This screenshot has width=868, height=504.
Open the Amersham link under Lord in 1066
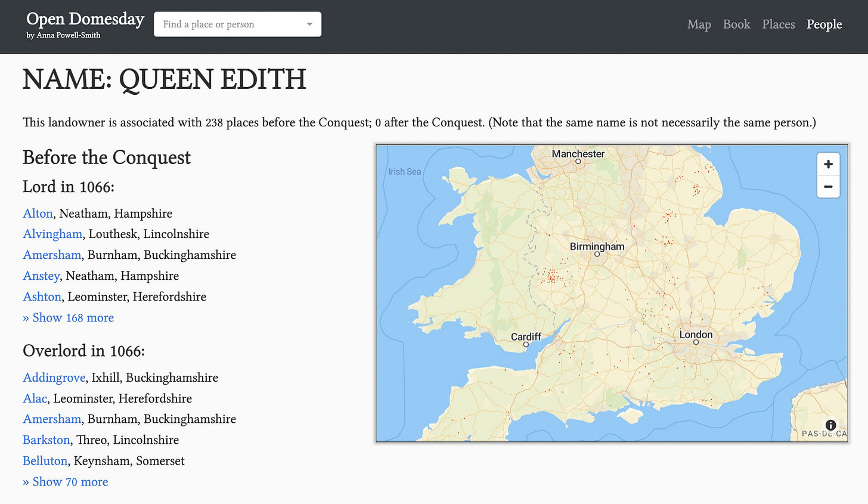click(x=52, y=255)
